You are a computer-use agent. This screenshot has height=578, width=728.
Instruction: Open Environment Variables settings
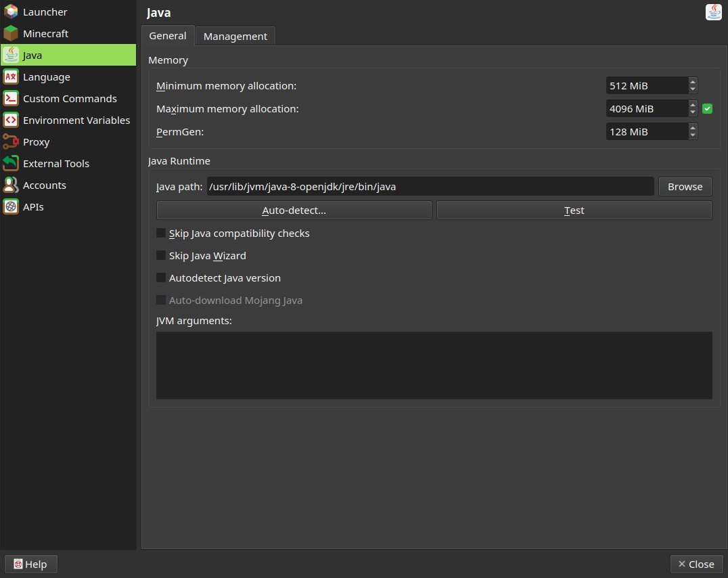68,120
